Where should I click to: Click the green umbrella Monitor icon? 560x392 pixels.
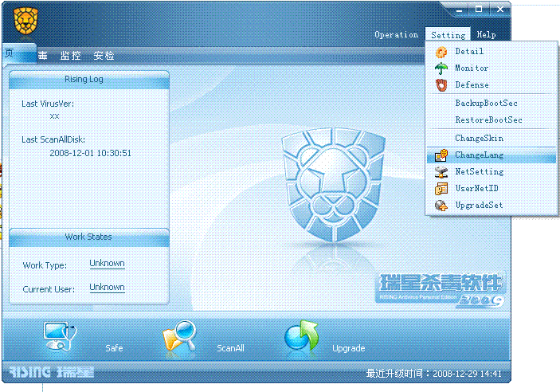(441, 69)
